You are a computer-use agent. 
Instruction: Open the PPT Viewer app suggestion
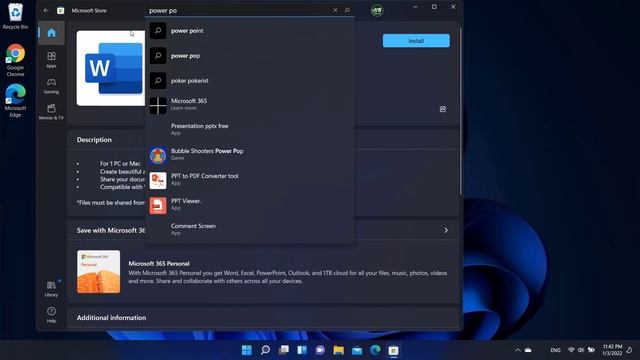click(249, 204)
